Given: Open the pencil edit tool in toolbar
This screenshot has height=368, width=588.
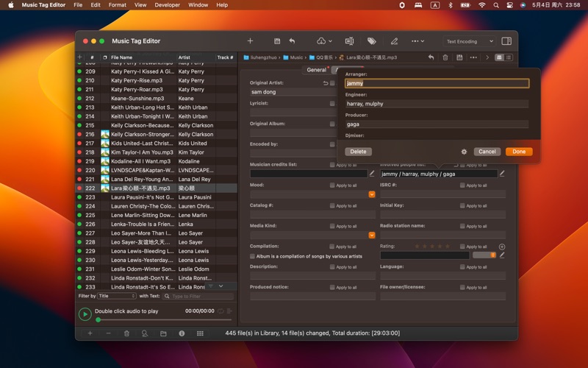Looking at the screenshot, I should point(394,41).
